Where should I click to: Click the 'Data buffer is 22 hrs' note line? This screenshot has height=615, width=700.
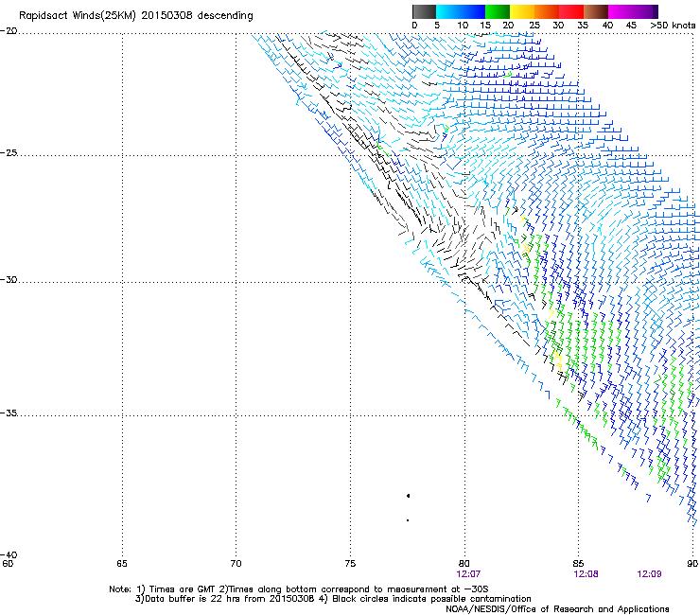tap(333, 599)
